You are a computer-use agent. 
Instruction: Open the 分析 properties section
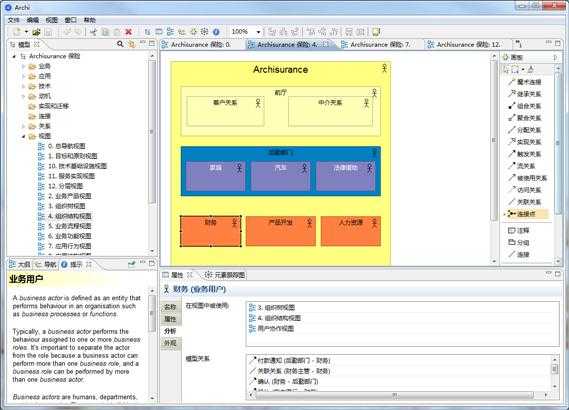click(170, 331)
